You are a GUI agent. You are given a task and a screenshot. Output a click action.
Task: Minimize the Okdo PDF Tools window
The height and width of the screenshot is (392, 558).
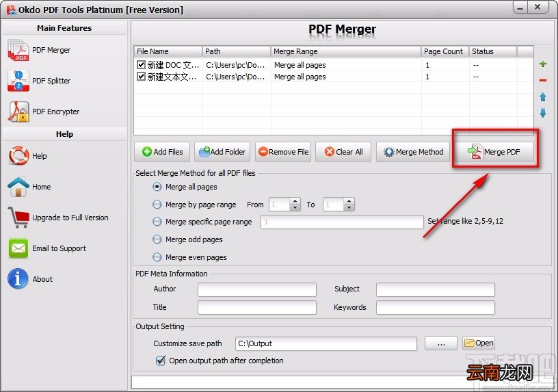pos(520,7)
